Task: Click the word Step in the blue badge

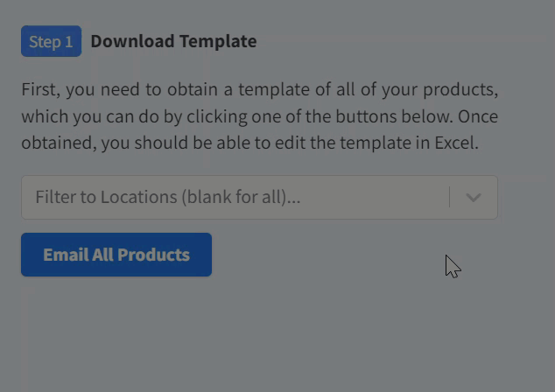Action: pyautogui.click(x=45, y=41)
